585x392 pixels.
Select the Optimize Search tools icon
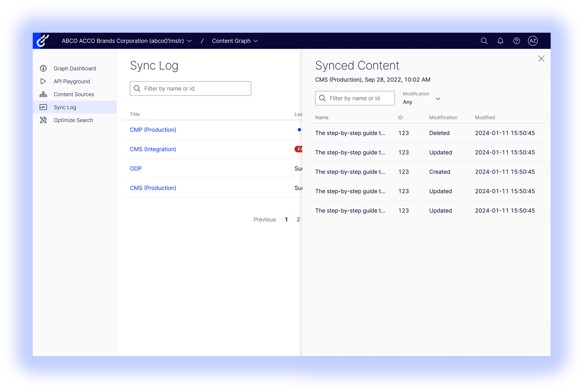click(43, 120)
